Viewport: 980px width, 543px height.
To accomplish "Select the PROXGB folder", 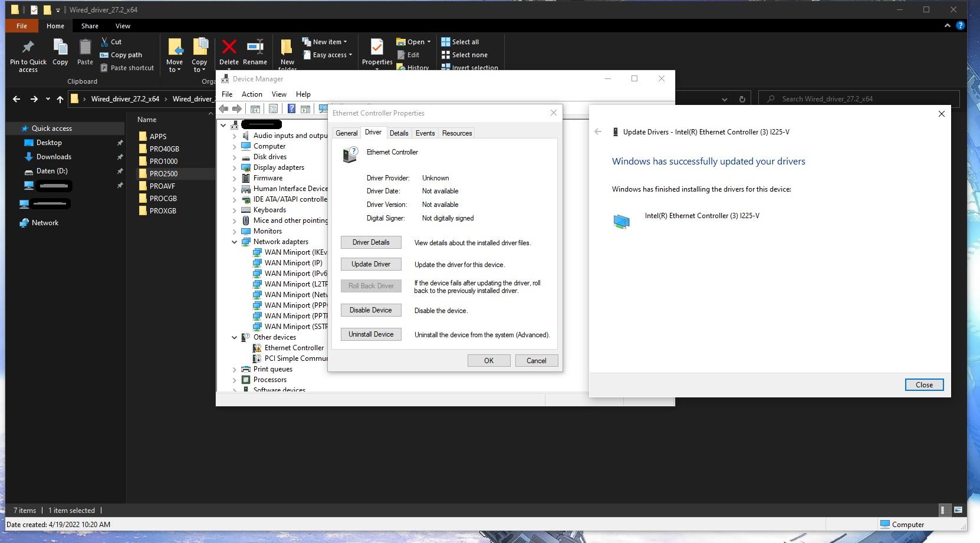I will [163, 211].
